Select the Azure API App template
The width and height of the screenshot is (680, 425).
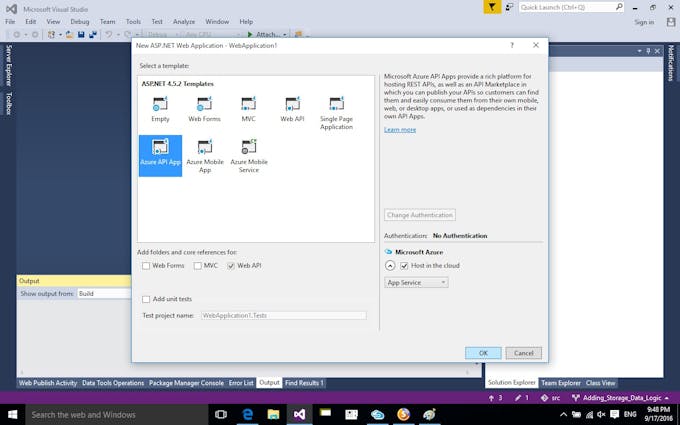[160, 156]
